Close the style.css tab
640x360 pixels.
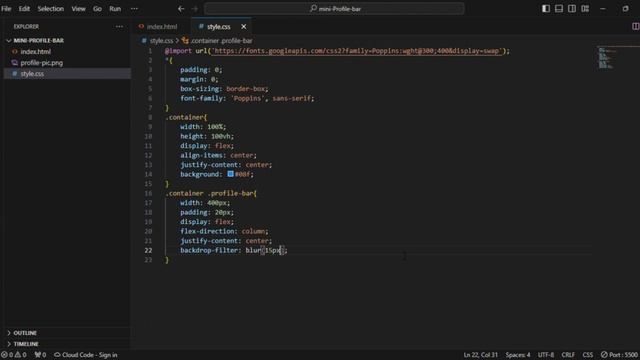click(244, 27)
